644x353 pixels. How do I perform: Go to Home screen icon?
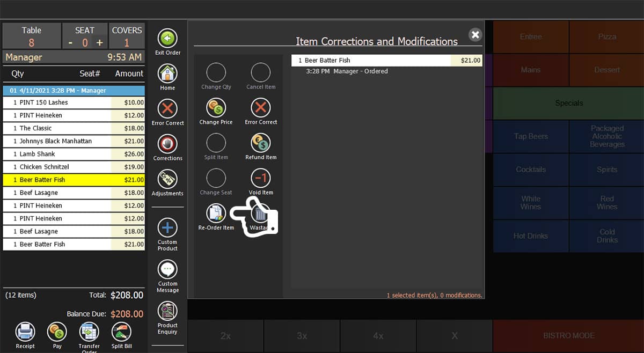(x=167, y=74)
